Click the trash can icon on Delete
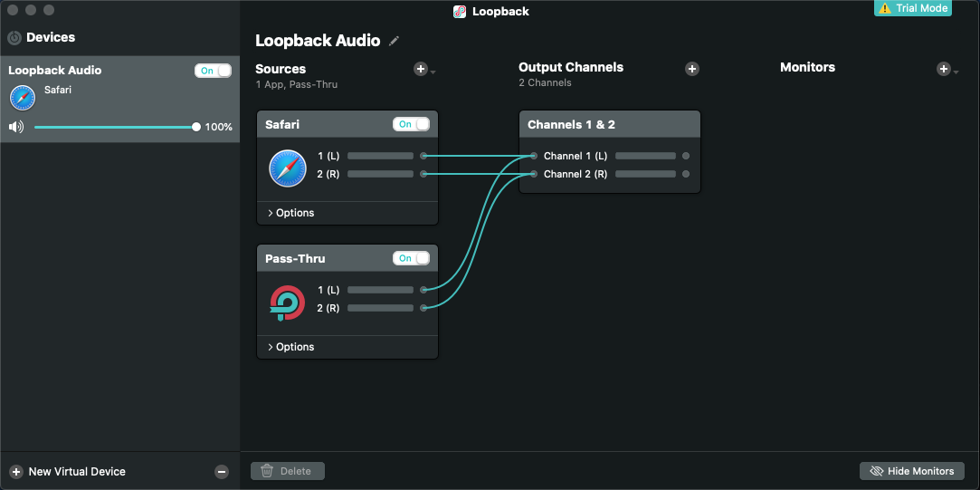 [x=268, y=471]
